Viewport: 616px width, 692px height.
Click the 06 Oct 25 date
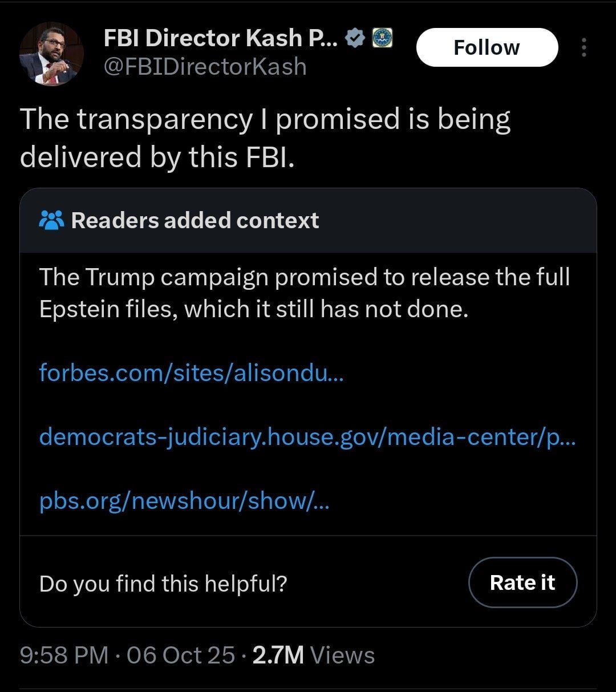point(180,655)
